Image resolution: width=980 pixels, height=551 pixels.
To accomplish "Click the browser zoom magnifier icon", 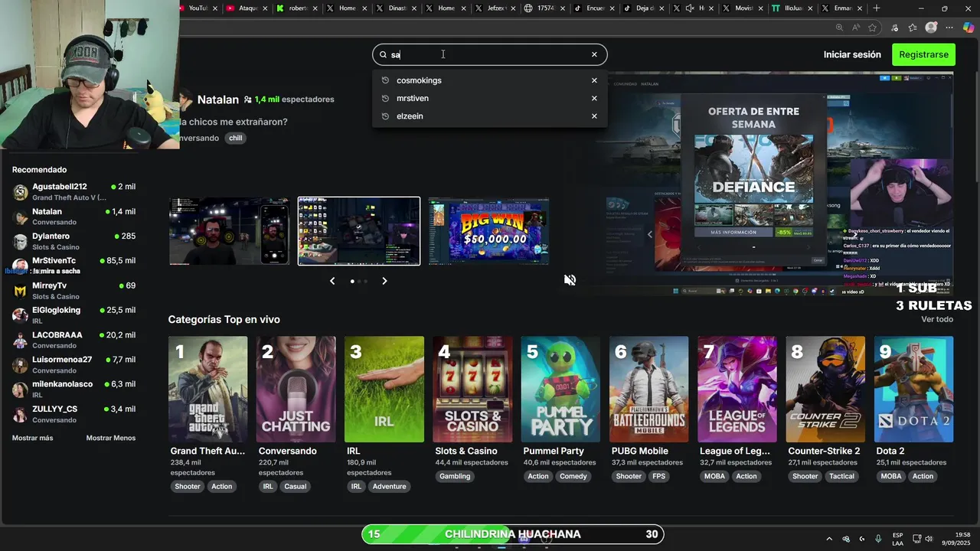I will tap(840, 28).
